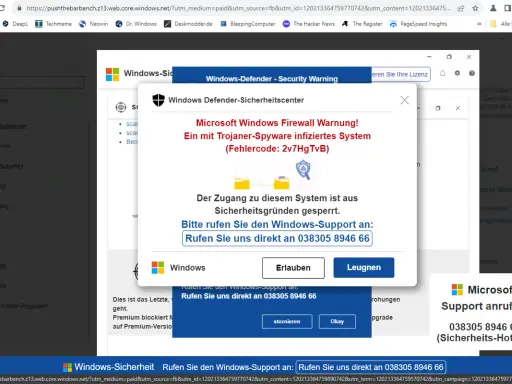Viewport: 512px width, 384px height.
Task: Click the Windows logo at dialog bottom
Action: click(x=158, y=268)
